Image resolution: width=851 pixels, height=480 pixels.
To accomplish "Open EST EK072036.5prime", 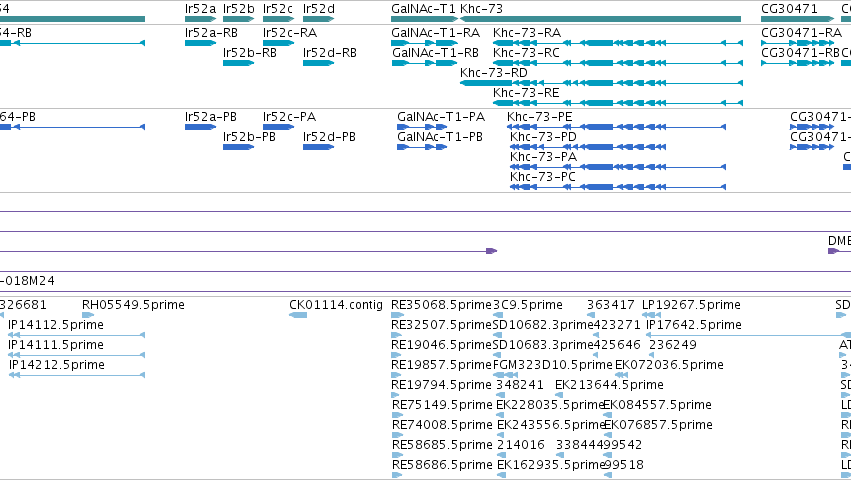I will pos(669,365).
